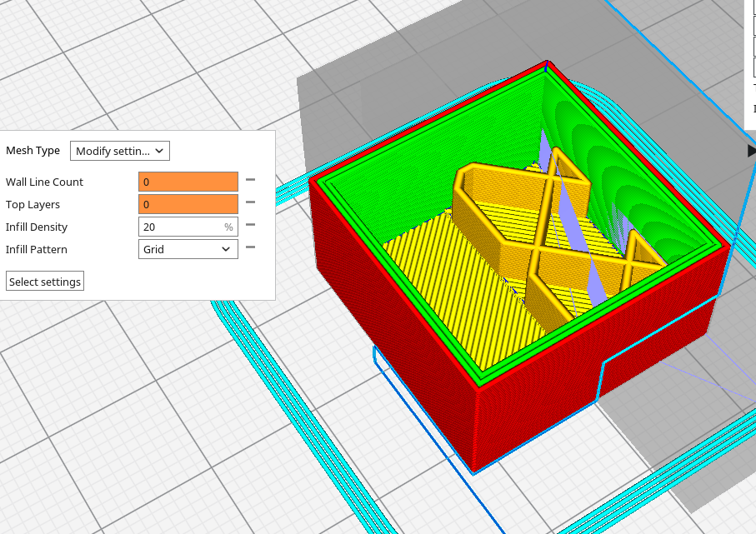Screen dimensions: 756x534
Task: Open the Mesh Type dropdown
Action: coord(119,151)
